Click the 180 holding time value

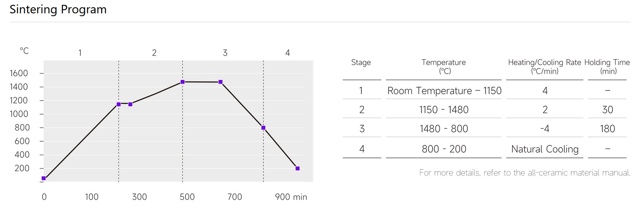pyautogui.click(x=607, y=129)
